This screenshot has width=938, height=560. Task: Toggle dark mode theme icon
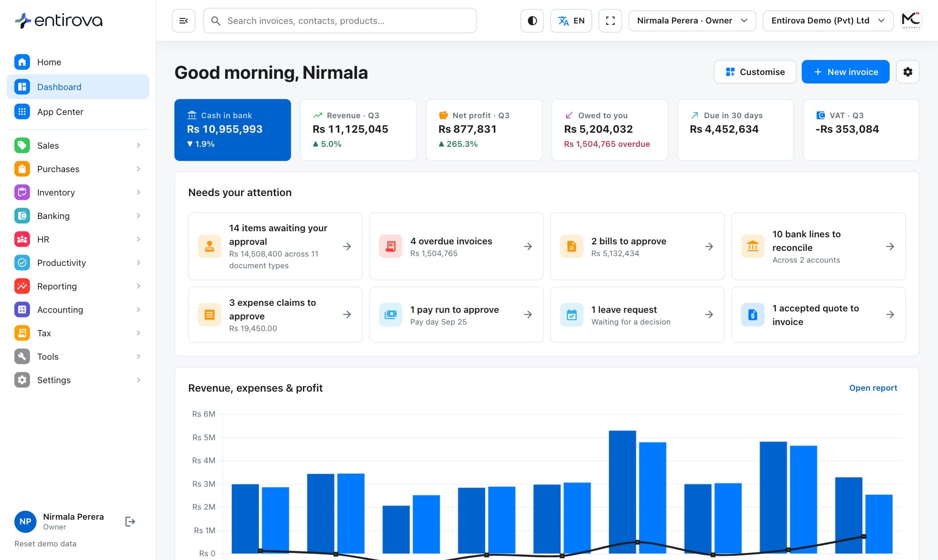[532, 21]
